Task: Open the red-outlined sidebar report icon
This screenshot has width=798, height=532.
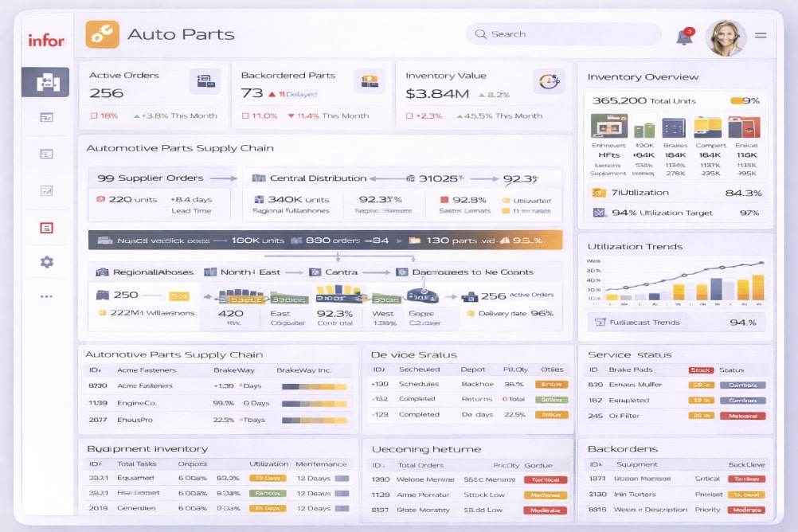Action: (46, 228)
